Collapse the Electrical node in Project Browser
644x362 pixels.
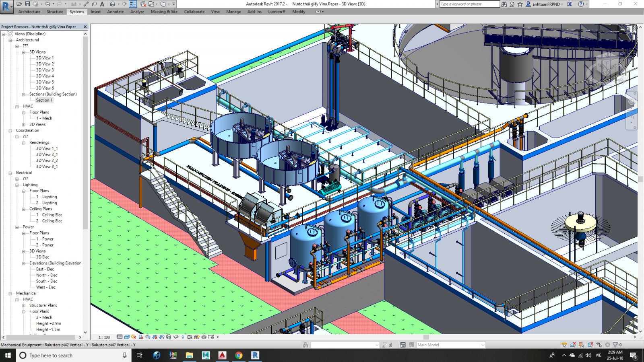[10, 173]
